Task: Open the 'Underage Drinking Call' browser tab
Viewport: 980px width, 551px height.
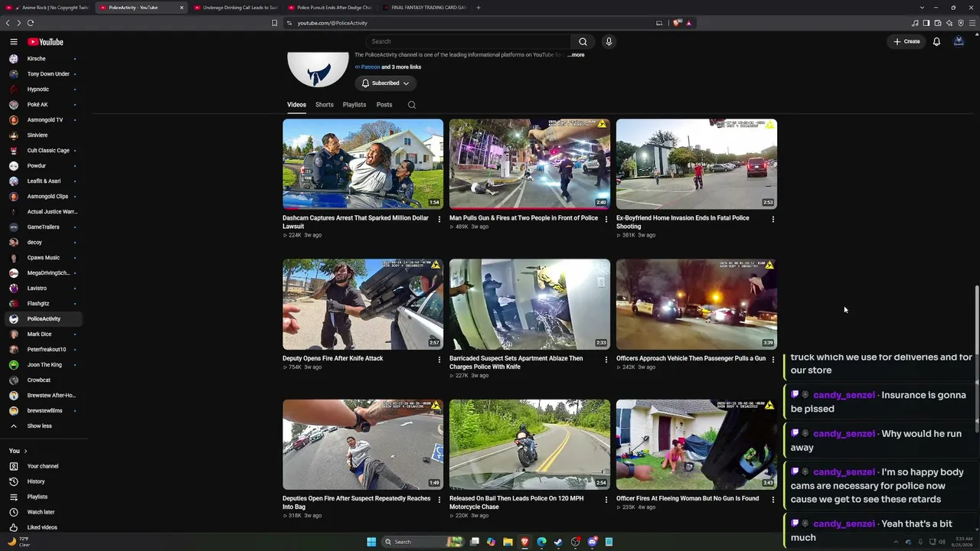Action: pyautogui.click(x=236, y=8)
